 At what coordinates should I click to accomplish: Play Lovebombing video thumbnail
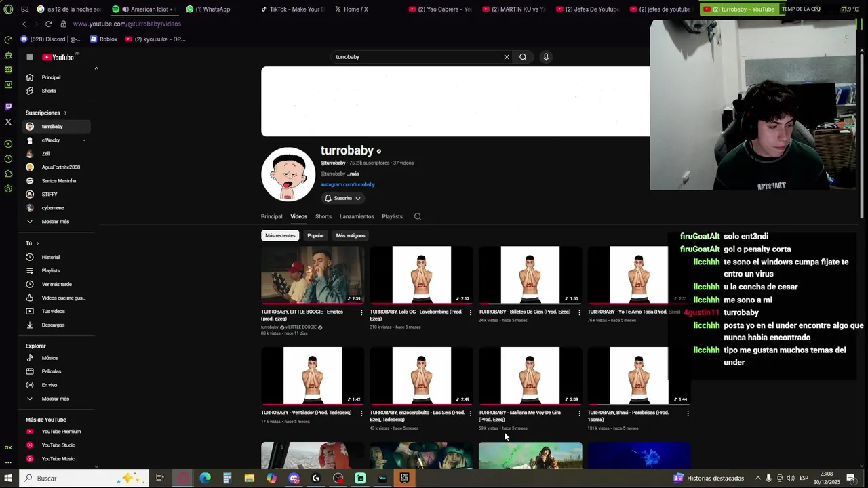[421, 274]
